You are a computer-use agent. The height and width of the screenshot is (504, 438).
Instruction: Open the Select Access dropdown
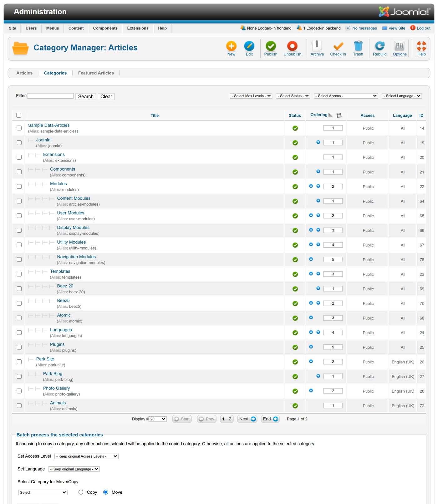[346, 96]
